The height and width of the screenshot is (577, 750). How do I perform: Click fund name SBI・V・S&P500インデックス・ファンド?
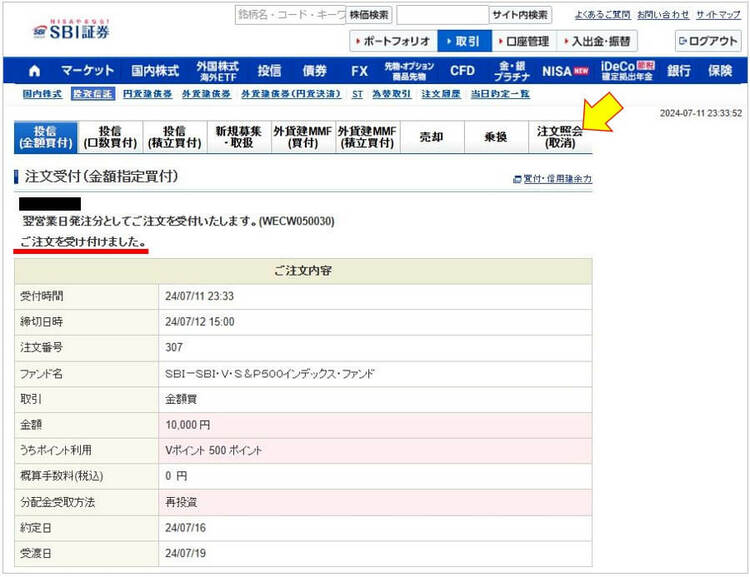270,374
